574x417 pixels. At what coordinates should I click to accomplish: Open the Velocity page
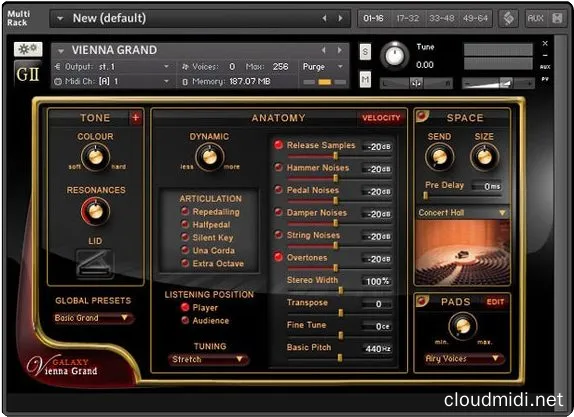[x=381, y=118]
